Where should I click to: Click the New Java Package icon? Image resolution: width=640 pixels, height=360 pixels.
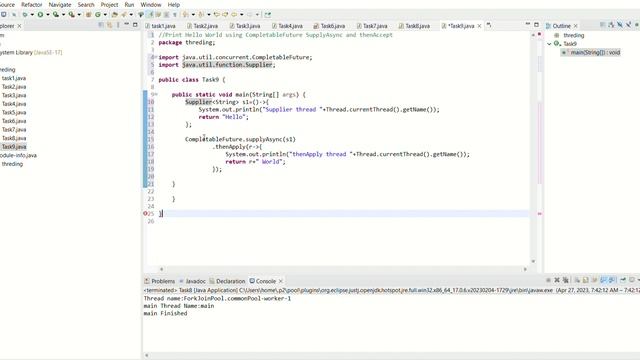pos(89,15)
